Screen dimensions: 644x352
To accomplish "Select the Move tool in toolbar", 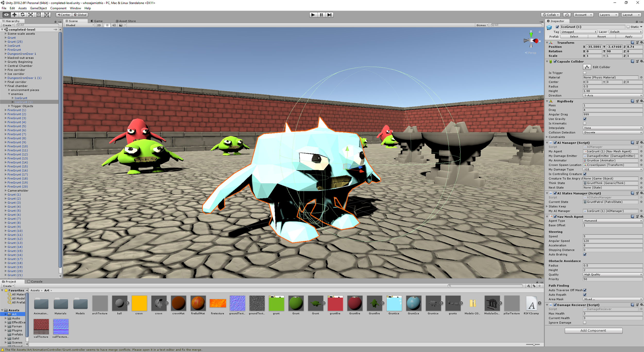I will tap(14, 15).
